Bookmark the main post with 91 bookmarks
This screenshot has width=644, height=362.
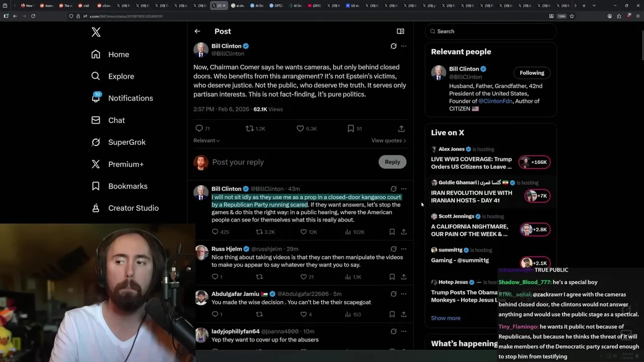point(355,129)
